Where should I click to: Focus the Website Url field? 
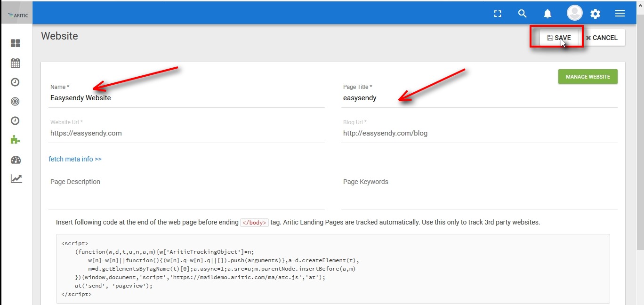187,133
